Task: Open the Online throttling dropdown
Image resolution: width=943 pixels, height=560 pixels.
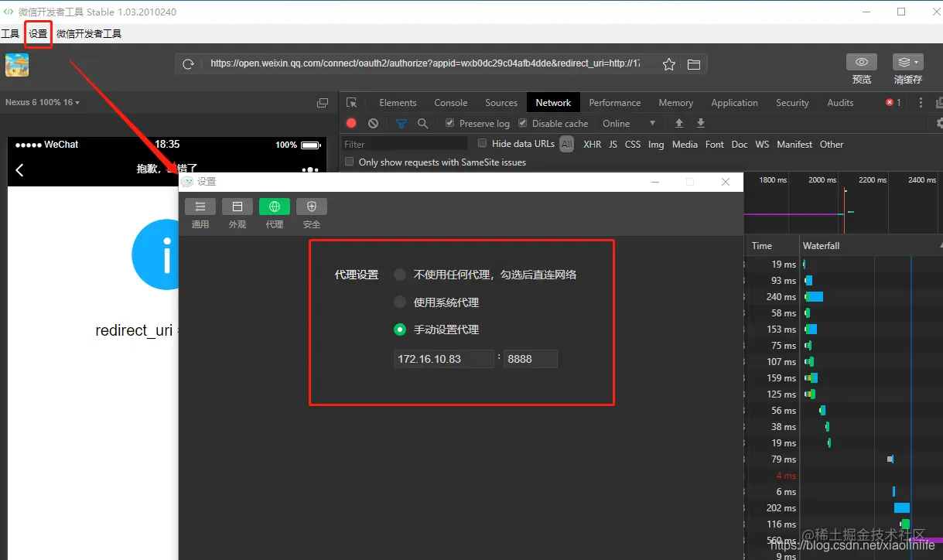Action: pos(629,124)
